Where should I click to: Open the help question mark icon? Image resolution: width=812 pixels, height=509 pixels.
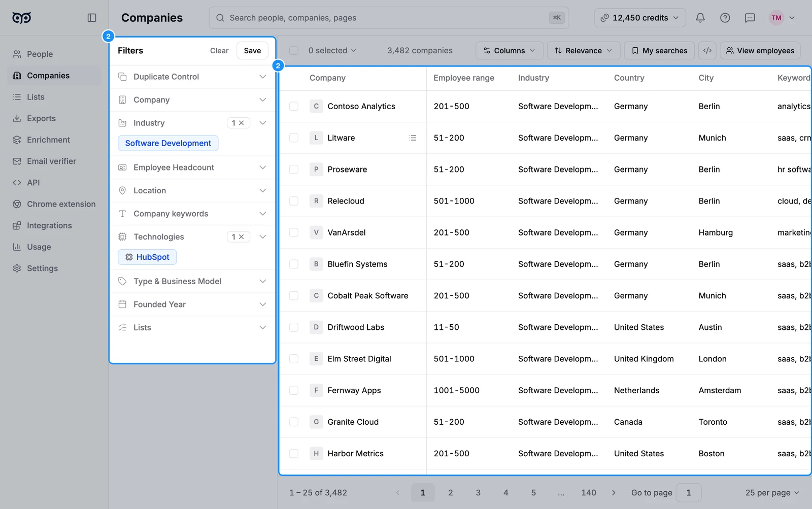coord(725,18)
